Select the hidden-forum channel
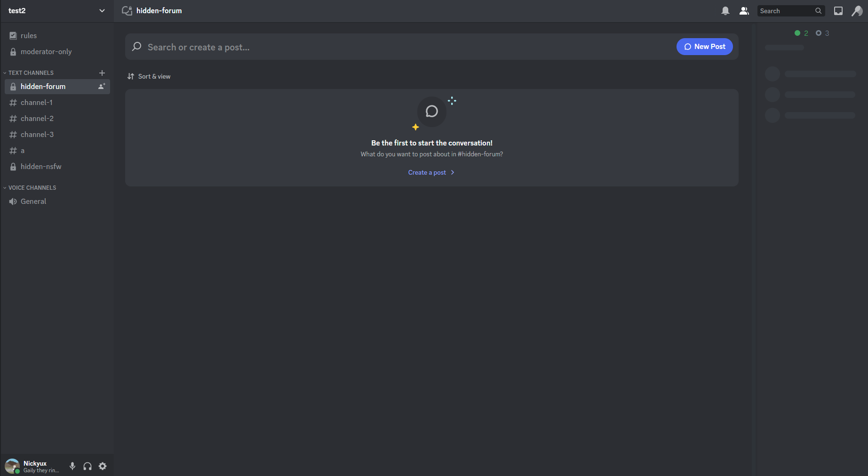 click(57, 86)
